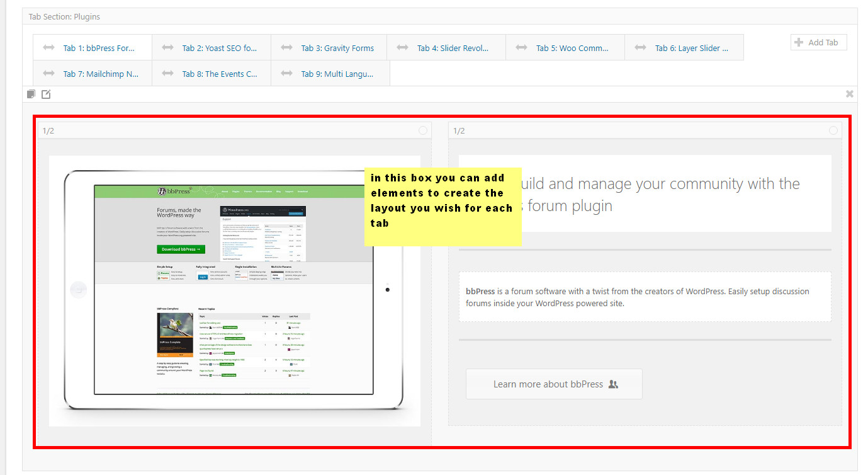868x475 pixels.
Task: Select the heading element about community forum plugin
Action: pos(645,193)
